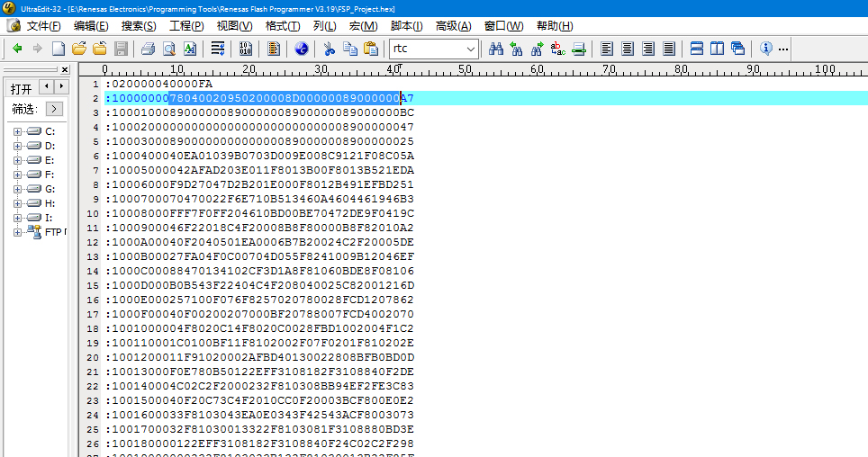This screenshot has width=868, height=457.
Task: Expand the F: drive node
Action: (17, 175)
